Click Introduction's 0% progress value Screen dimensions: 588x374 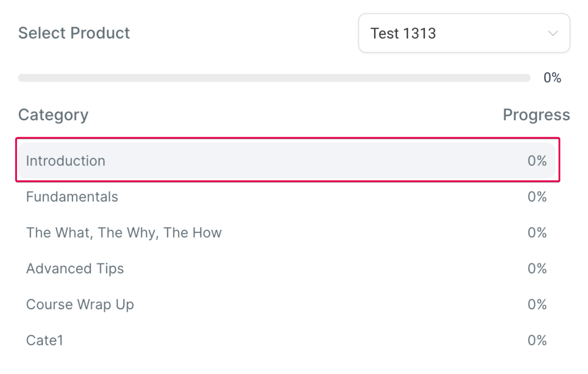point(537,161)
